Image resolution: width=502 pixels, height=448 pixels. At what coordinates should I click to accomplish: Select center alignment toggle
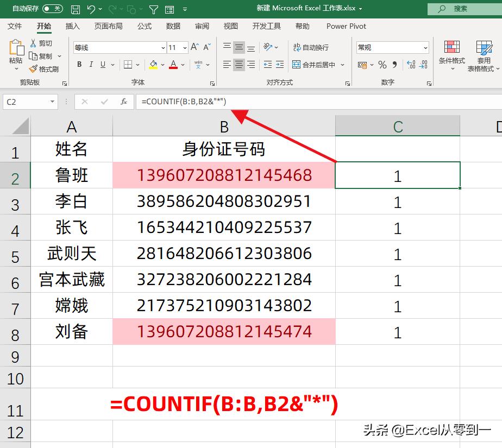coord(238,64)
